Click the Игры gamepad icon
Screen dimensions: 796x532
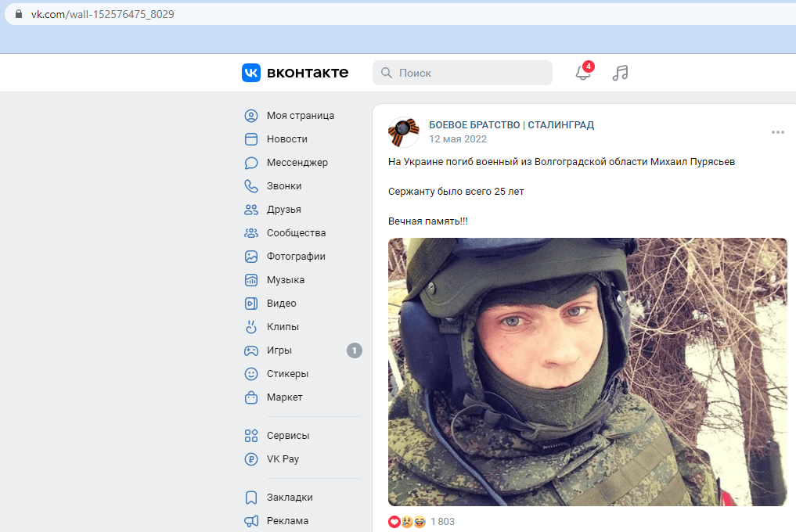[x=251, y=350]
